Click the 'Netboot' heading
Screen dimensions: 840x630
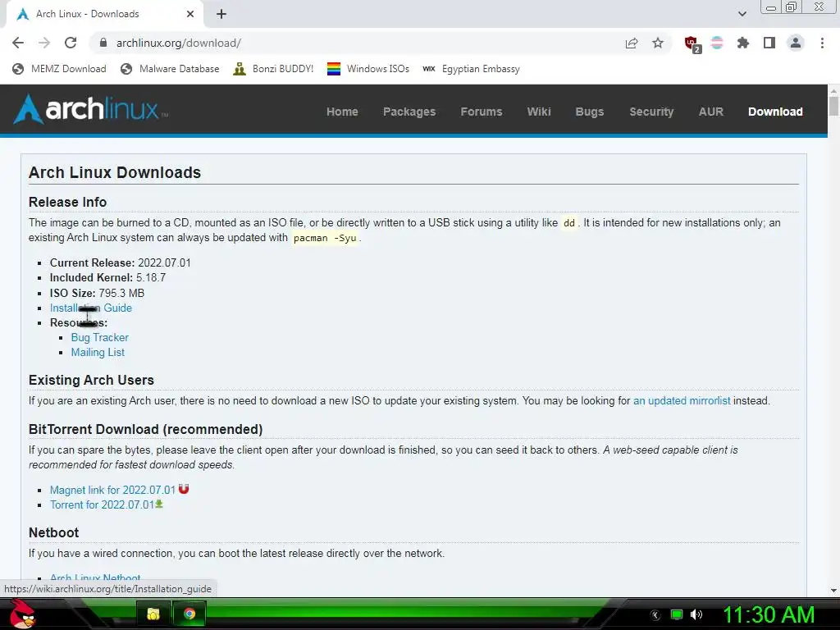click(53, 532)
